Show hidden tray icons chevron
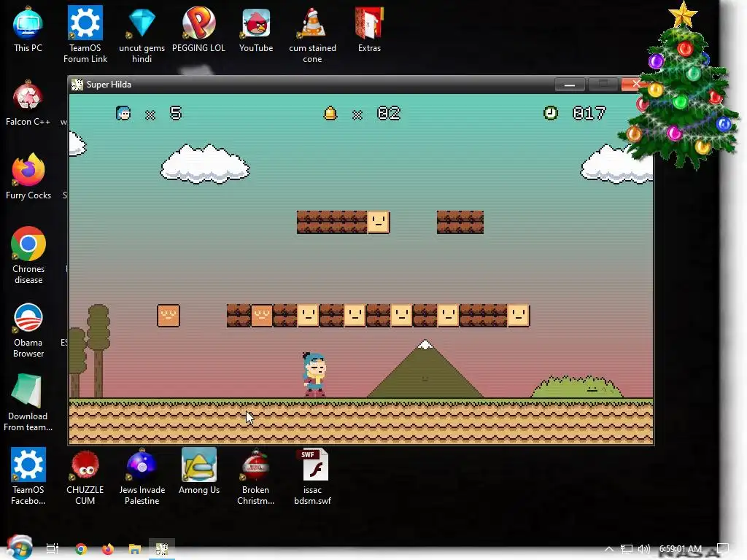The height and width of the screenshot is (560, 747). [609, 549]
